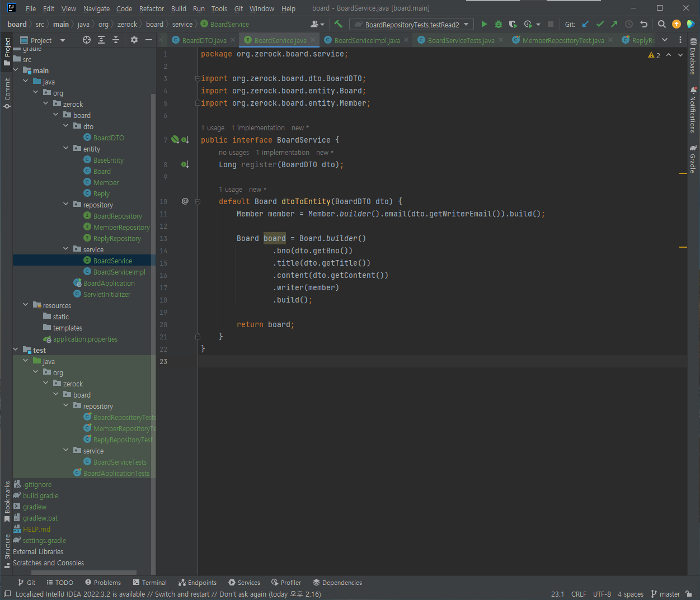Toggle the Project tool window side button

pyautogui.click(x=7, y=51)
